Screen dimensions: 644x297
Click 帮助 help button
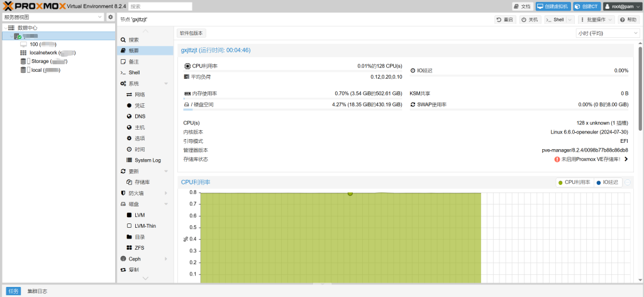click(628, 20)
